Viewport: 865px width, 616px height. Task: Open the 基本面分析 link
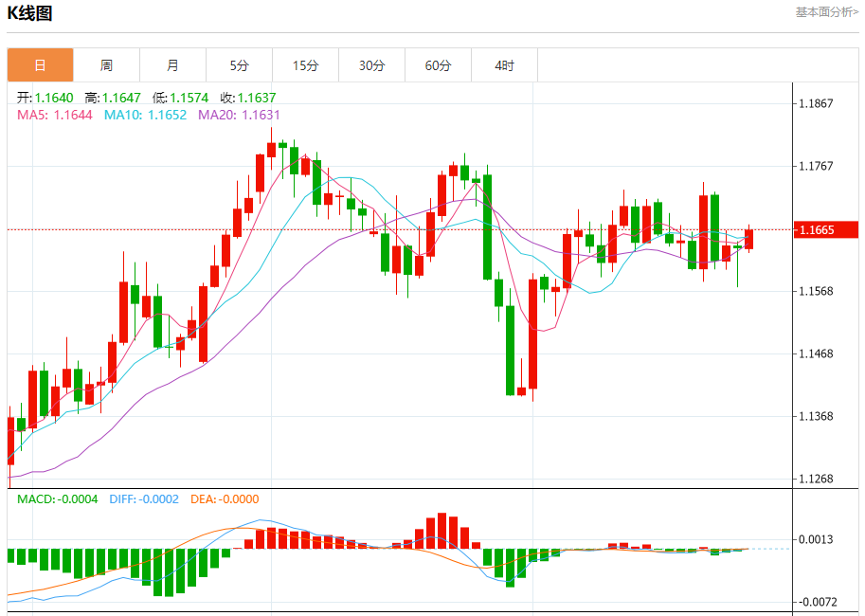826,12
